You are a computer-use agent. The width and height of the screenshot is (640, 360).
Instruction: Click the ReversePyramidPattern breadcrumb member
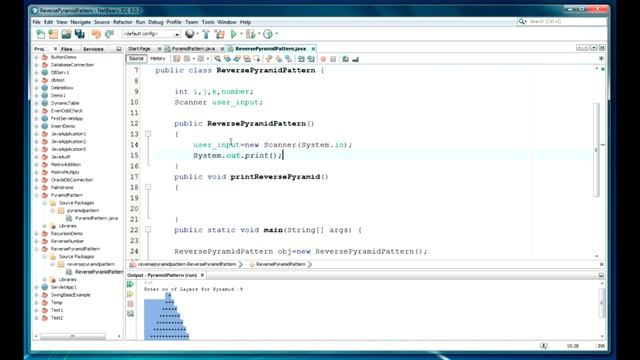(281, 264)
